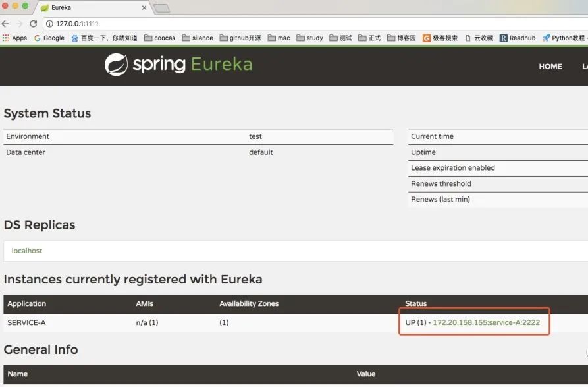Image resolution: width=588 pixels, height=387 pixels.
Task: Click the SERVICE-A application cell
Action: [26, 322]
